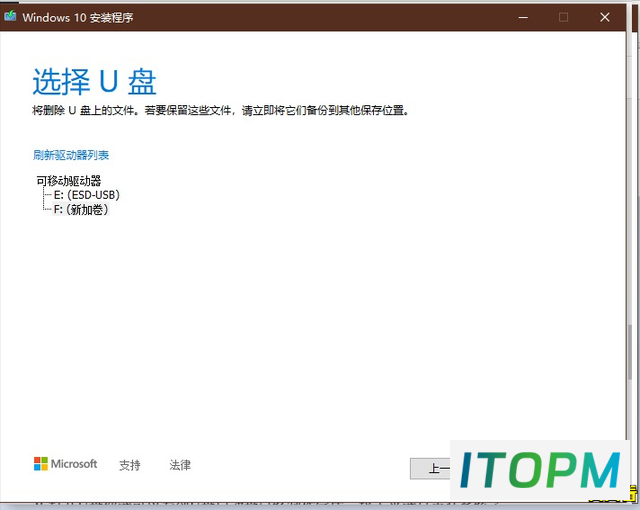
Task: Click the 可移动驱动器 tree root
Action: click(69, 181)
